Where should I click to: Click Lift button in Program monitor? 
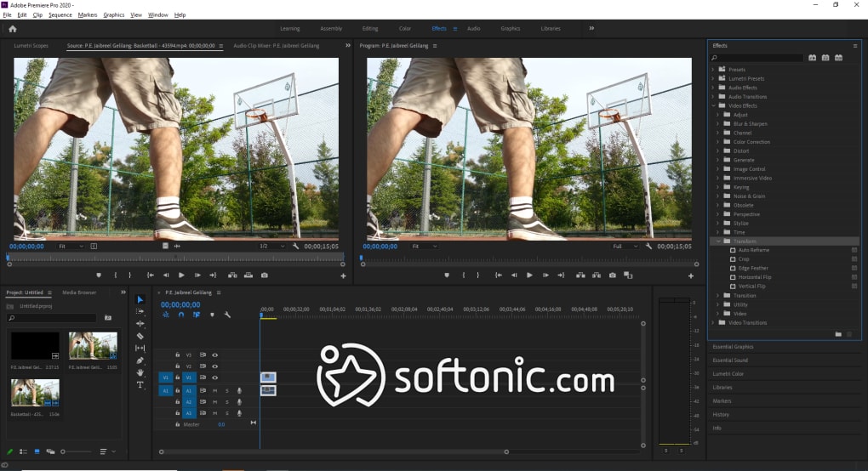pos(580,275)
